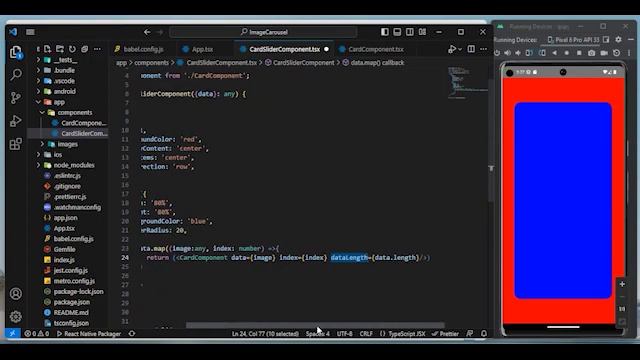Screen dimensions: 640x360
Task: Click the code minimap preview
Action: tap(467, 84)
